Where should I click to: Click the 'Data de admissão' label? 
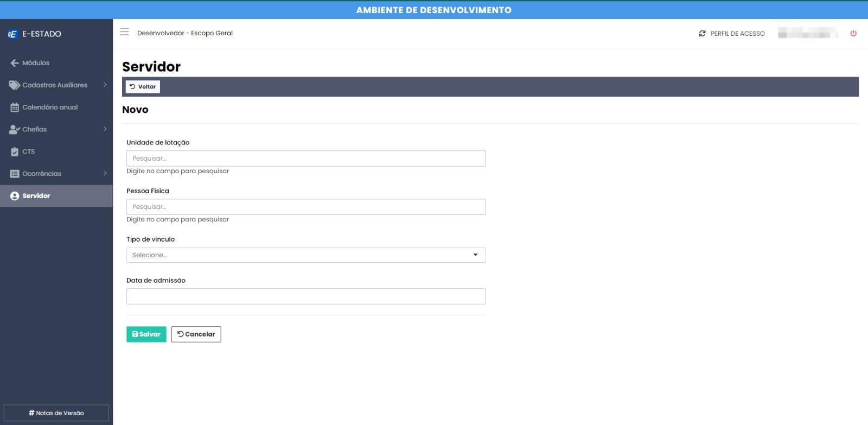tap(156, 281)
